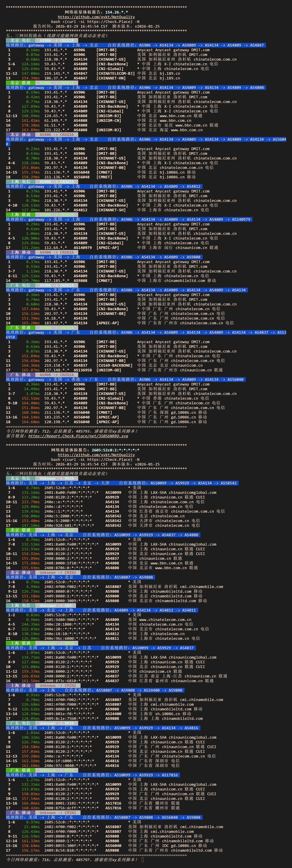
Task: Click the 15.40ms latency value
Action: coord(32,827)
